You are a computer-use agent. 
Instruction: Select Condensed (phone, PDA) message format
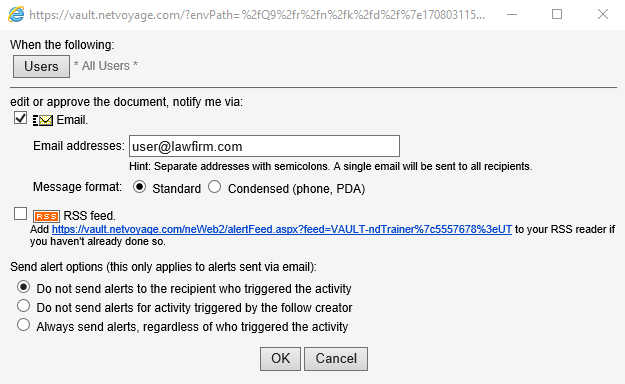pyautogui.click(x=214, y=187)
